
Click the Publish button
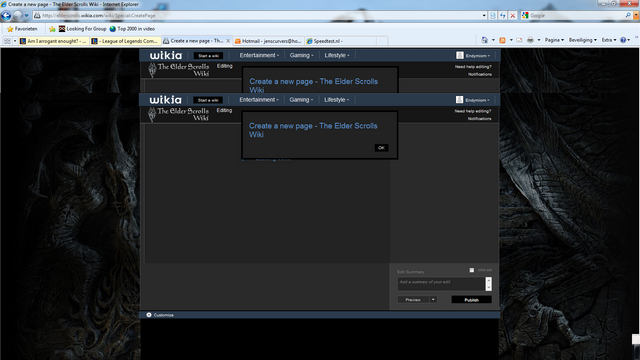click(x=471, y=300)
